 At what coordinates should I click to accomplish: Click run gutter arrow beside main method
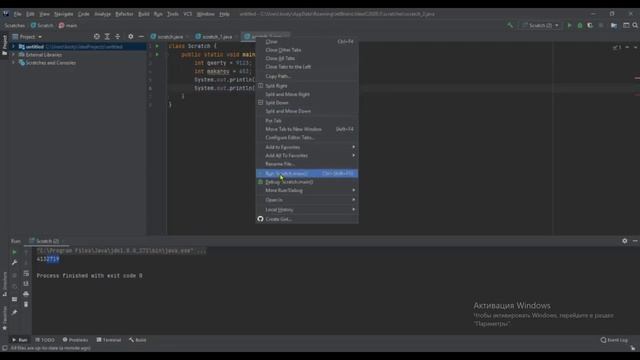pos(157,55)
